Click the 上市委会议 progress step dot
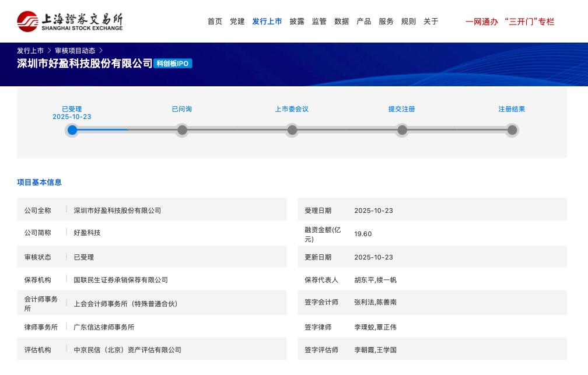Screen dimensions: 588x375 coord(292,130)
